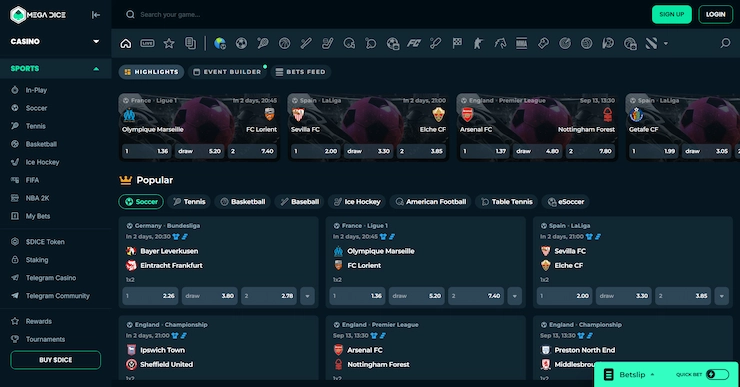Select tennis racket icon in sports toolbar

pyautogui.click(x=263, y=43)
